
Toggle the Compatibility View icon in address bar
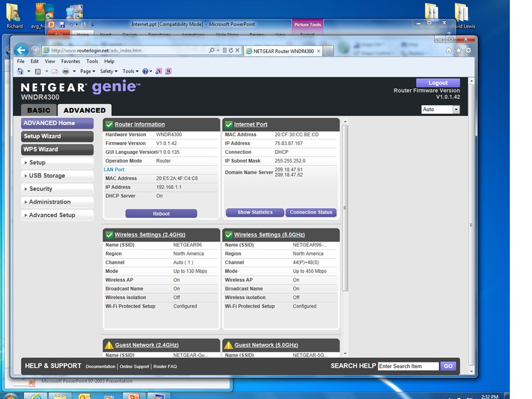tap(224, 50)
